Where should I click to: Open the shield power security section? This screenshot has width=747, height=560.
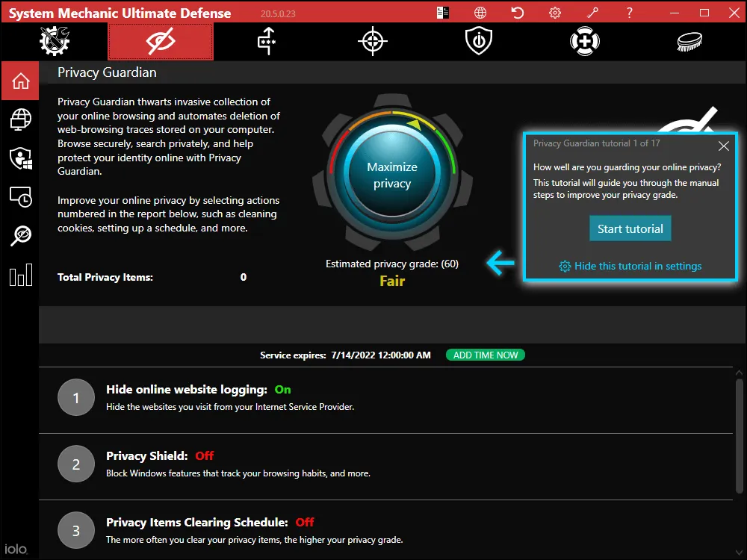pyautogui.click(x=479, y=41)
